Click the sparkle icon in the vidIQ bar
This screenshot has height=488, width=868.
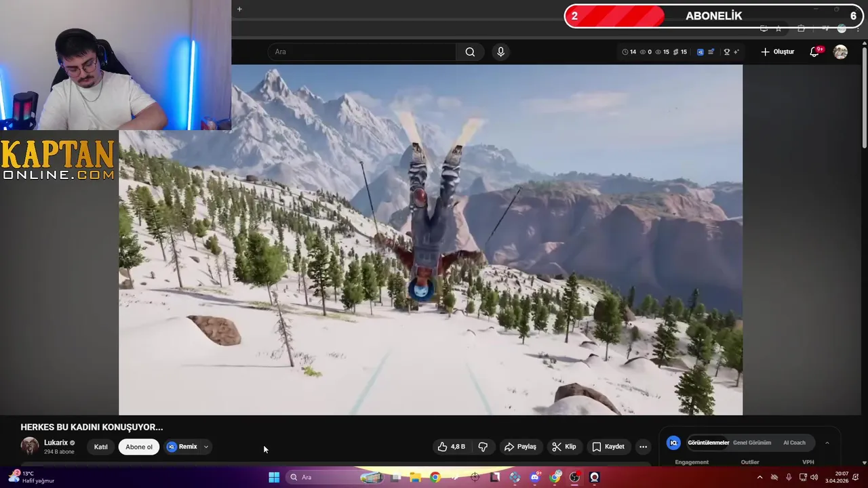736,52
